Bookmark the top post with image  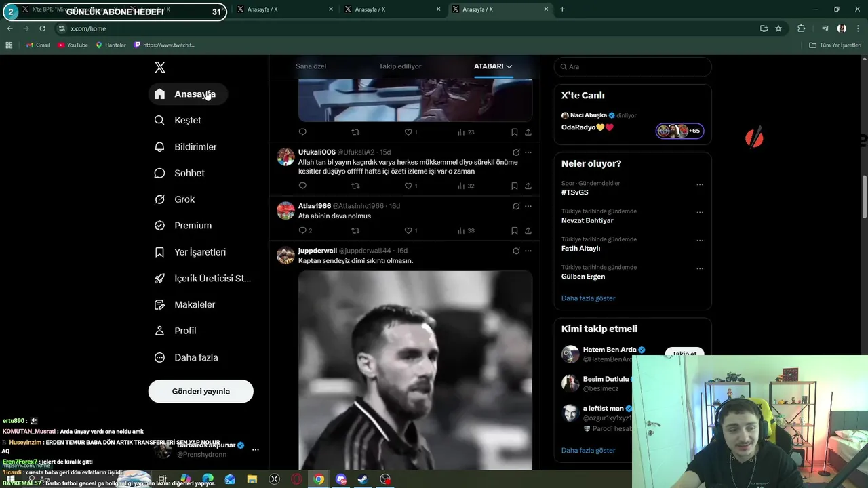click(514, 132)
